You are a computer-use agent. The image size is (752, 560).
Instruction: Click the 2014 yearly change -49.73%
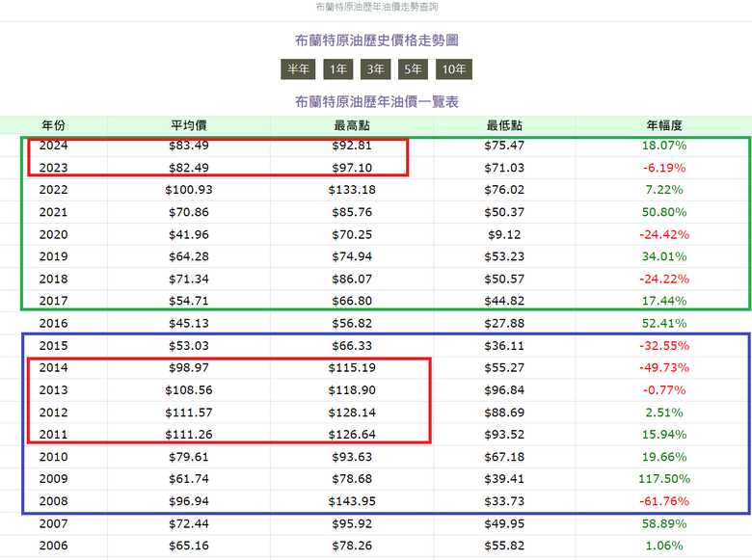click(664, 368)
